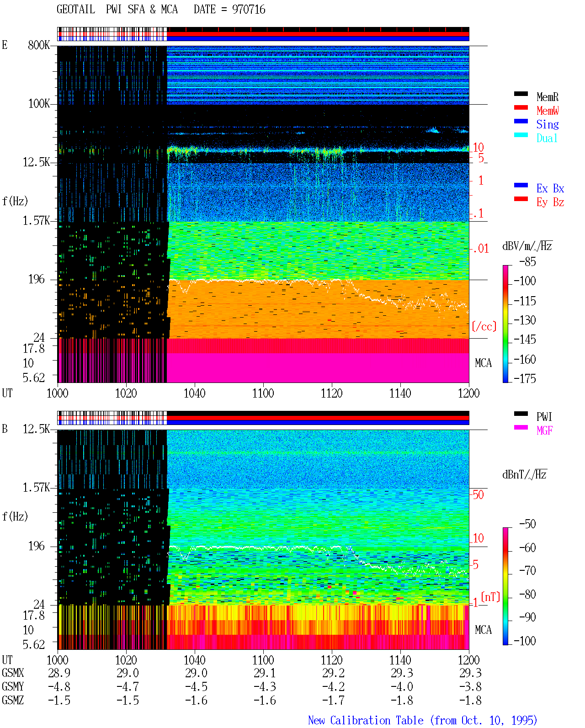This screenshot has height=728, width=585.
Task: Click the GSMZ value -1.7
Action: point(333,700)
